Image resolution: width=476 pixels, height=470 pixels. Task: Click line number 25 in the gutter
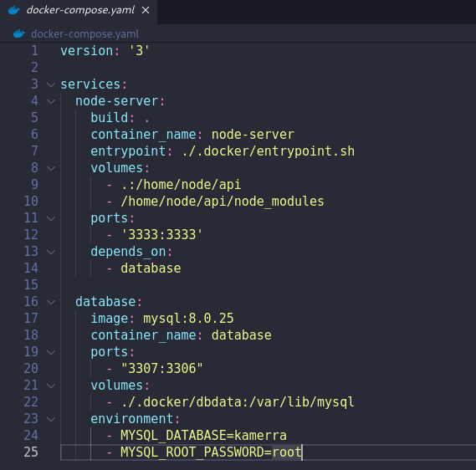(x=31, y=452)
